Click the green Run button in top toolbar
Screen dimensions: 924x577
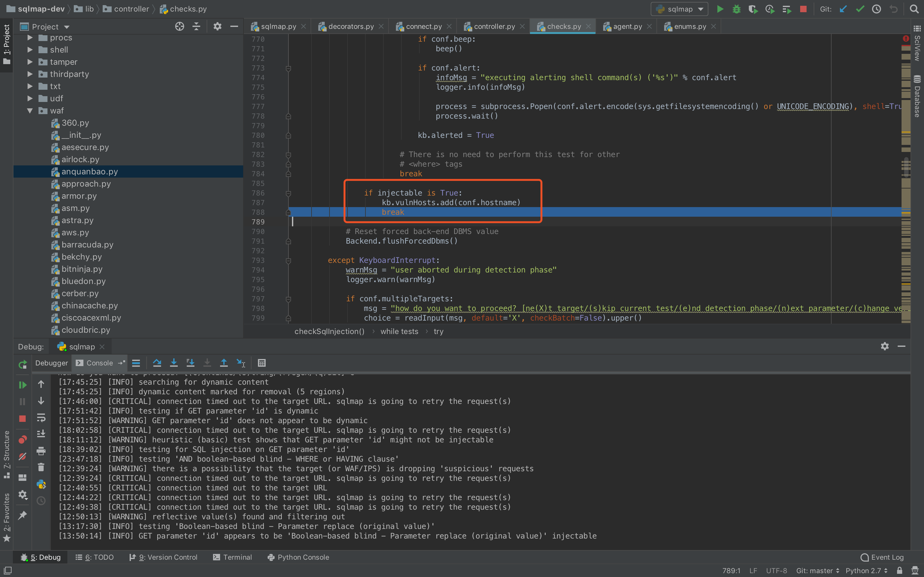(x=720, y=9)
